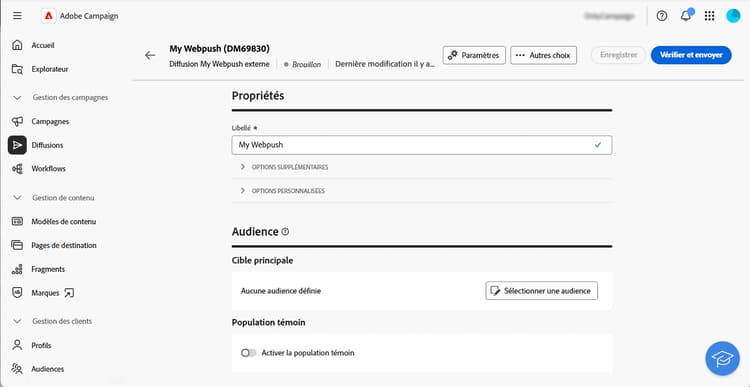Screen dimensions: 750x387
Task: Click the Diffusions paper plane icon
Action: (x=17, y=145)
